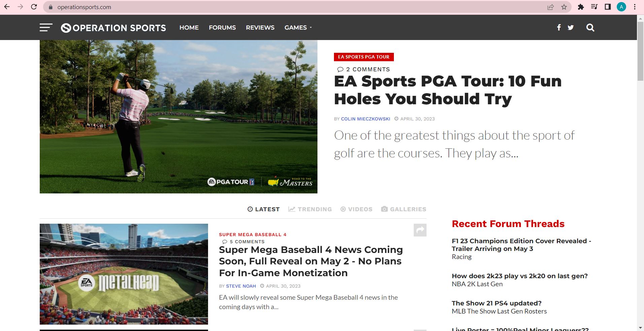Click the EA SPORTS PGA TOUR red category tag

[x=364, y=57]
